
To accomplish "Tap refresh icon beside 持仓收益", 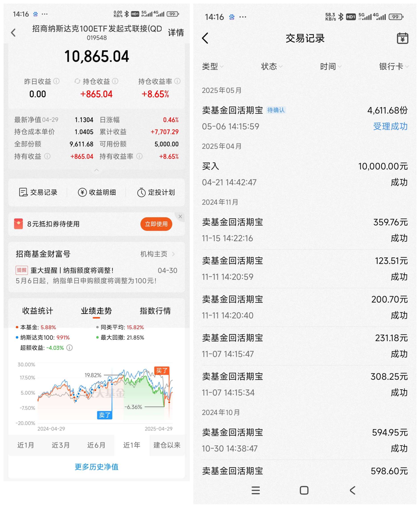I will tap(77, 81).
